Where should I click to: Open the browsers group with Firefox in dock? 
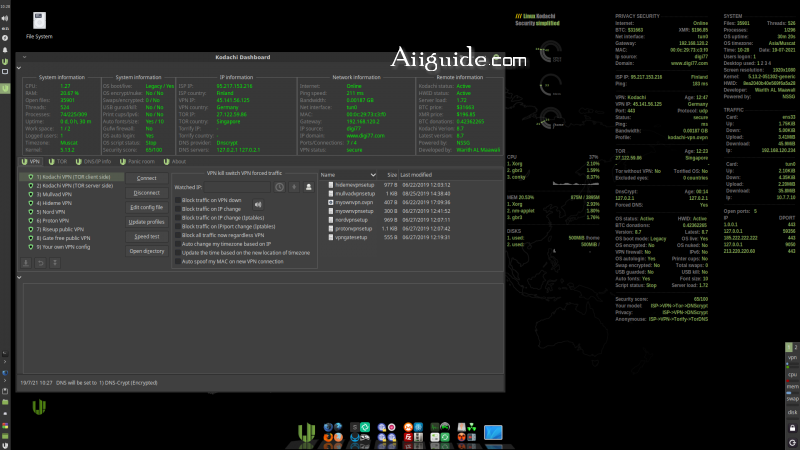click(x=333, y=432)
